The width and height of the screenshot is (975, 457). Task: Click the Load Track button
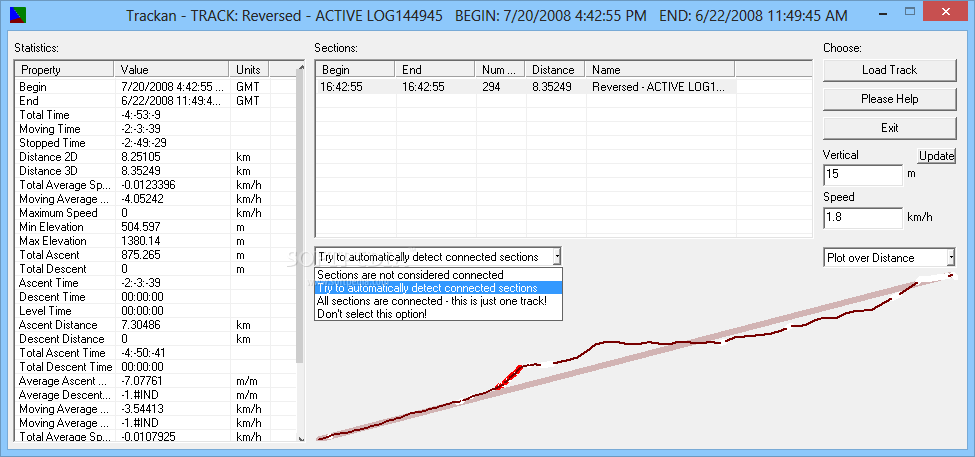(x=889, y=70)
